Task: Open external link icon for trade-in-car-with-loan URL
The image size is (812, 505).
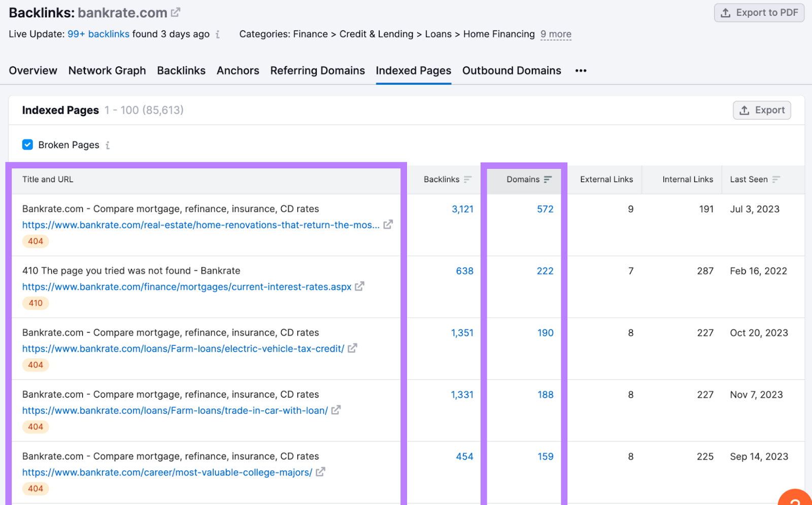Action: (336, 410)
